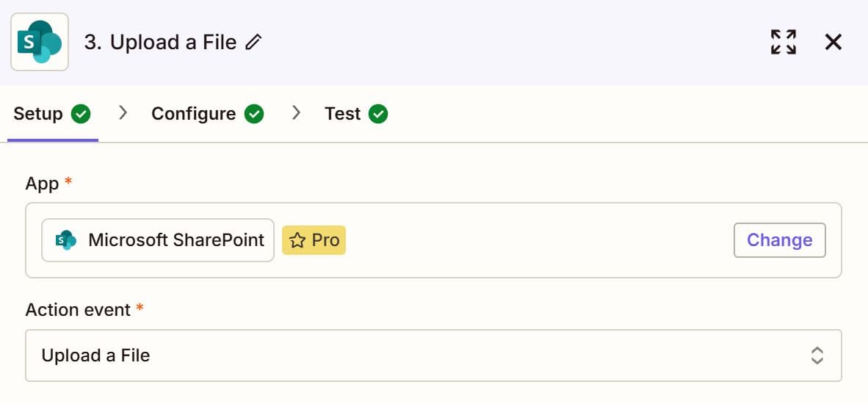Viewport: 868px width, 404px height.
Task: Click the star icon on Pro badge
Action: click(297, 240)
